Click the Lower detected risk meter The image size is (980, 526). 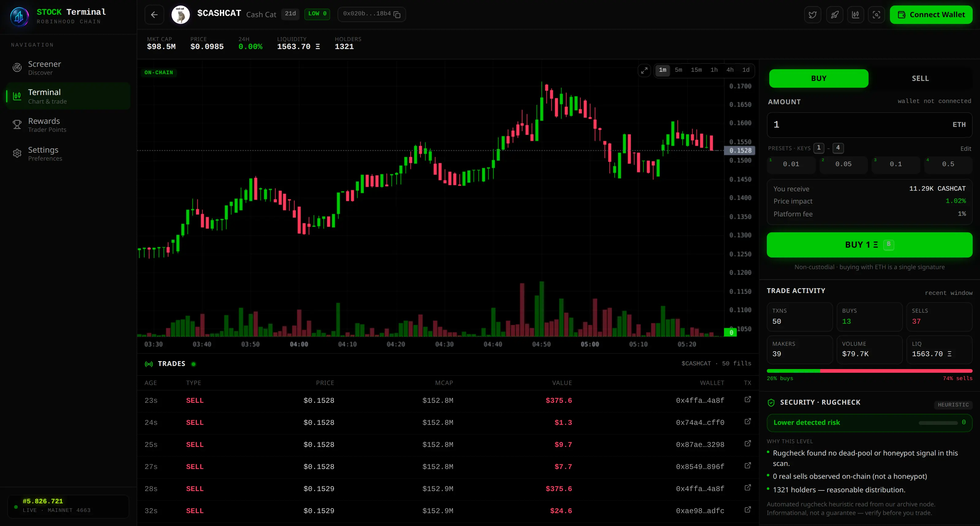(x=869, y=423)
